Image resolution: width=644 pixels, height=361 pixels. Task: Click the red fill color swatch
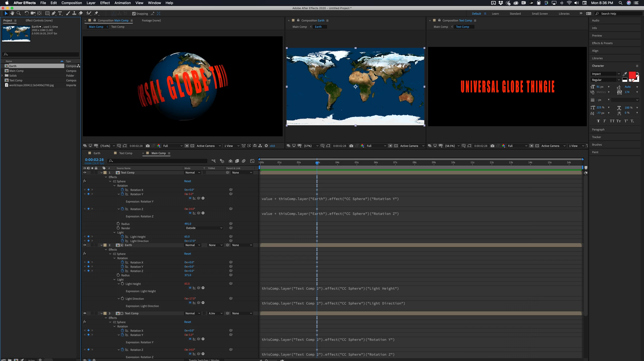[x=632, y=75]
